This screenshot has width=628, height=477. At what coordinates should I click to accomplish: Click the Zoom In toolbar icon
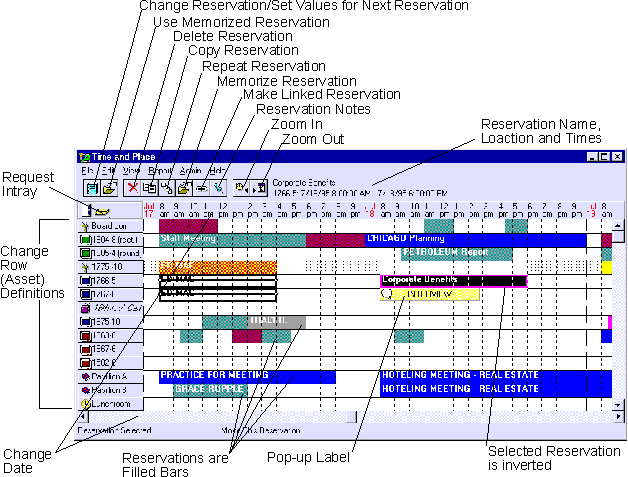click(x=240, y=187)
